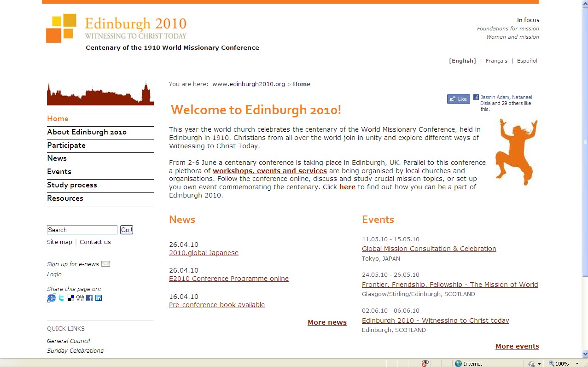Open the Participate menu item

(66, 145)
